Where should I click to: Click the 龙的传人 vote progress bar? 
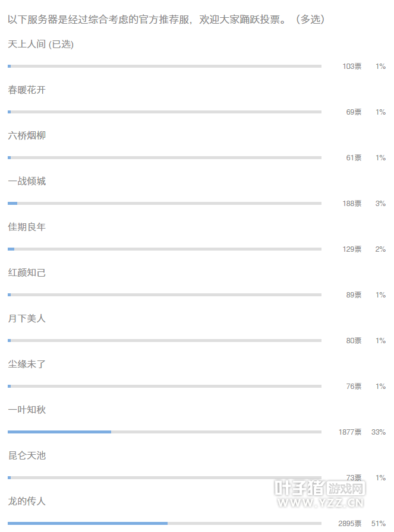click(x=165, y=523)
